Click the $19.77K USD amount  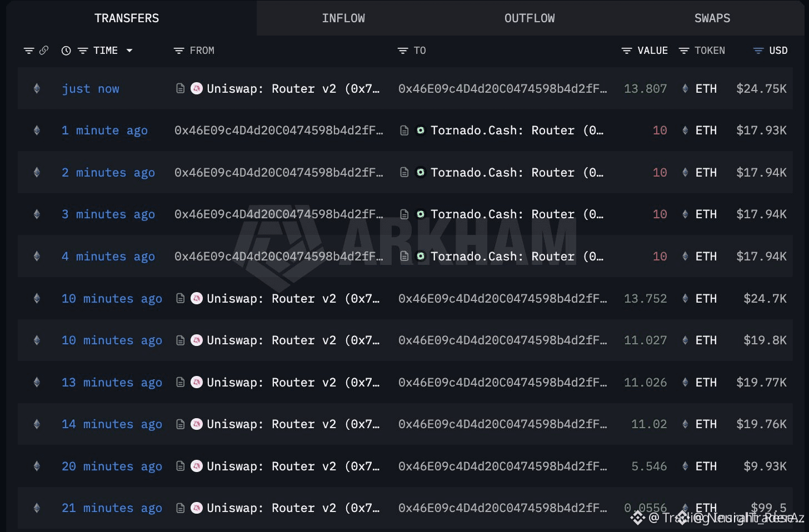[761, 383]
